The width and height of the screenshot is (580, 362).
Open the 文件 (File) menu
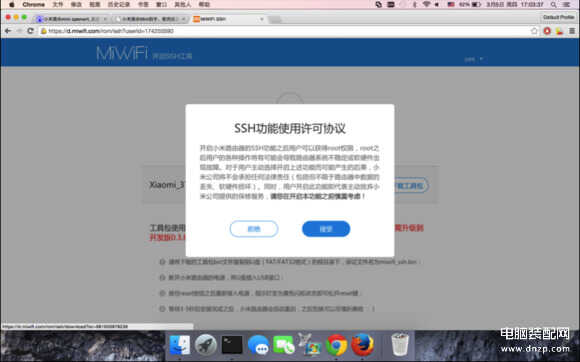pyautogui.click(x=58, y=4)
